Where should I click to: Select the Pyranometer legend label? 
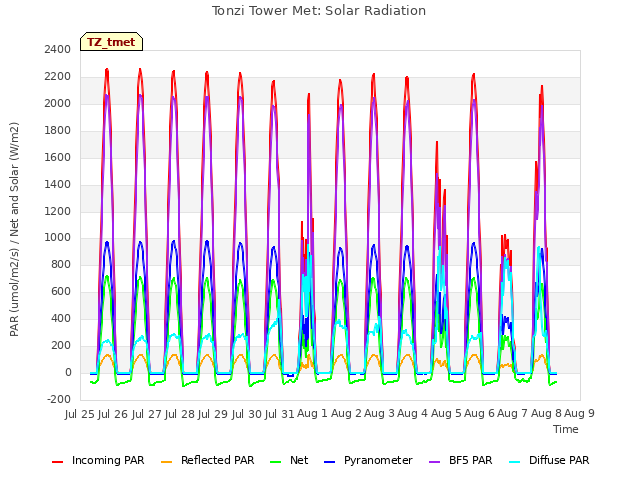[378, 460]
